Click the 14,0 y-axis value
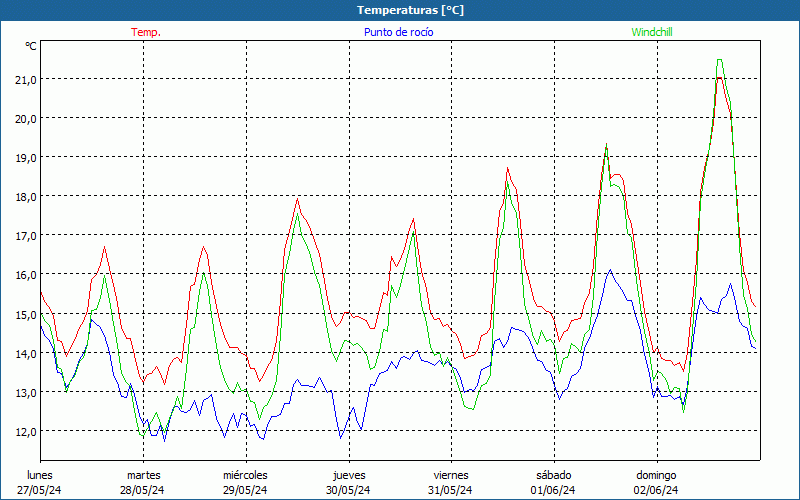 click(26, 353)
